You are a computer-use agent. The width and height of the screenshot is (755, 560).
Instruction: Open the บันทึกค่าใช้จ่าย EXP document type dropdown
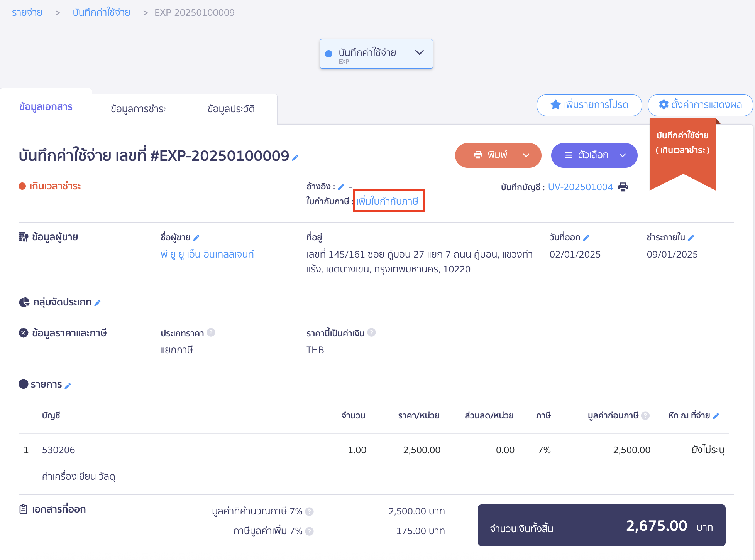click(376, 54)
